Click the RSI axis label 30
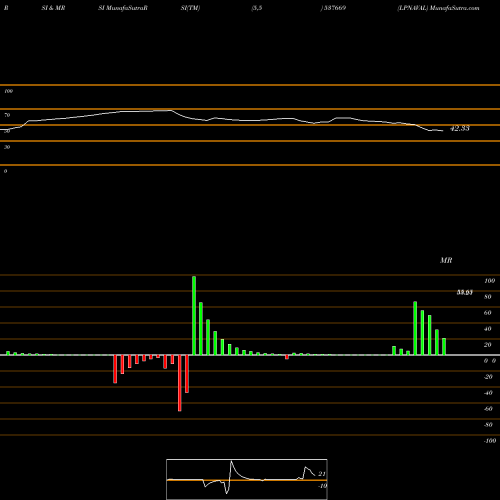This screenshot has width=500, height=500. [7, 147]
